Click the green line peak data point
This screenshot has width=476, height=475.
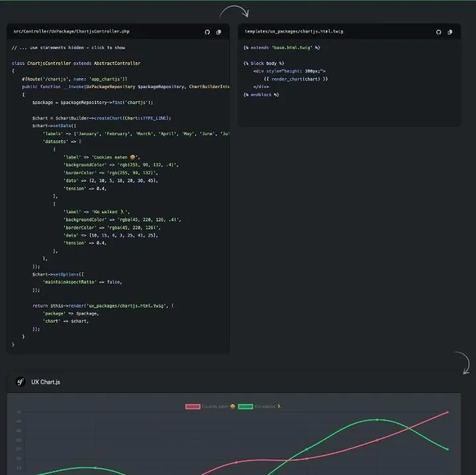pyautogui.click(x=377, y=419)
